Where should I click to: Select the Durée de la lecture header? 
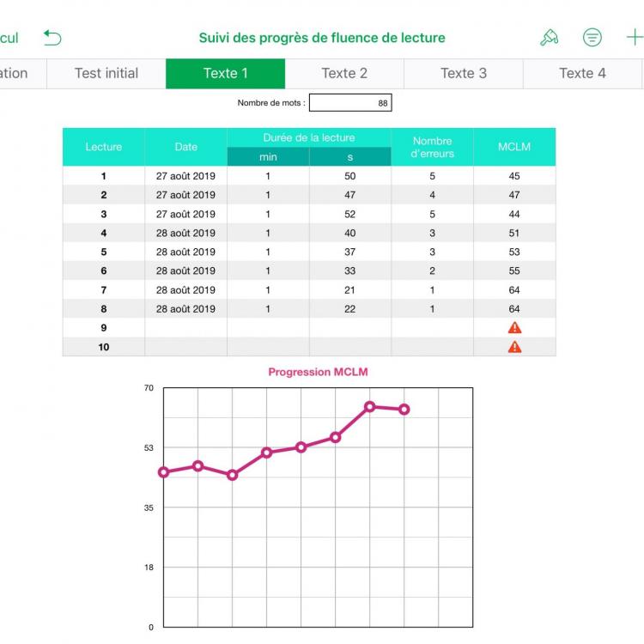(309, 137)
